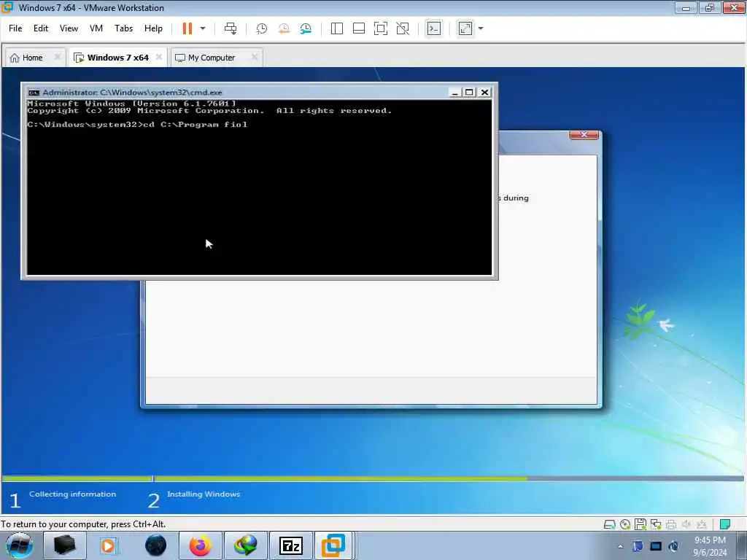This screenshot has width=747, height=560.
Task: Restore down the VMware Workstation window
Action: (x=710, y=7)
